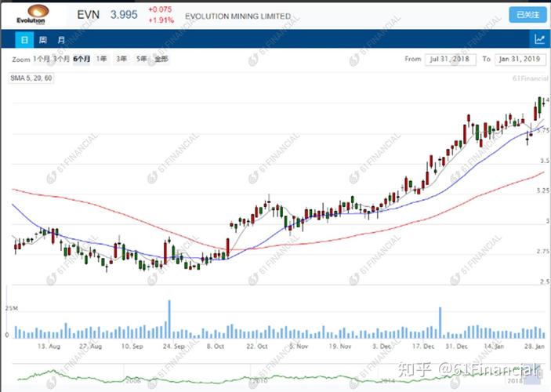Click the 已关注 follow button
This screenshot has height=392, width=551.
click(x=527, y=14)
